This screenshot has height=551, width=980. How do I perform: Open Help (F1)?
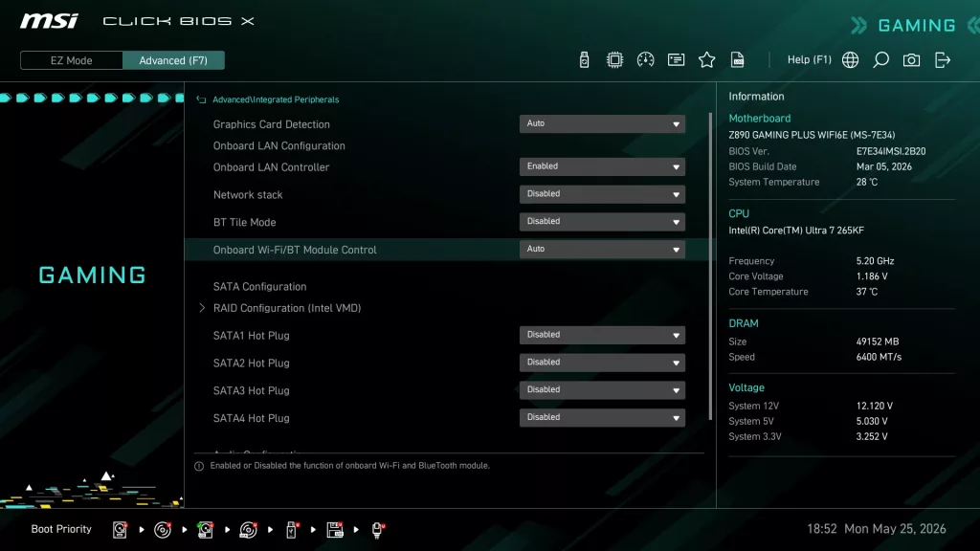click(x=809, y=60)
